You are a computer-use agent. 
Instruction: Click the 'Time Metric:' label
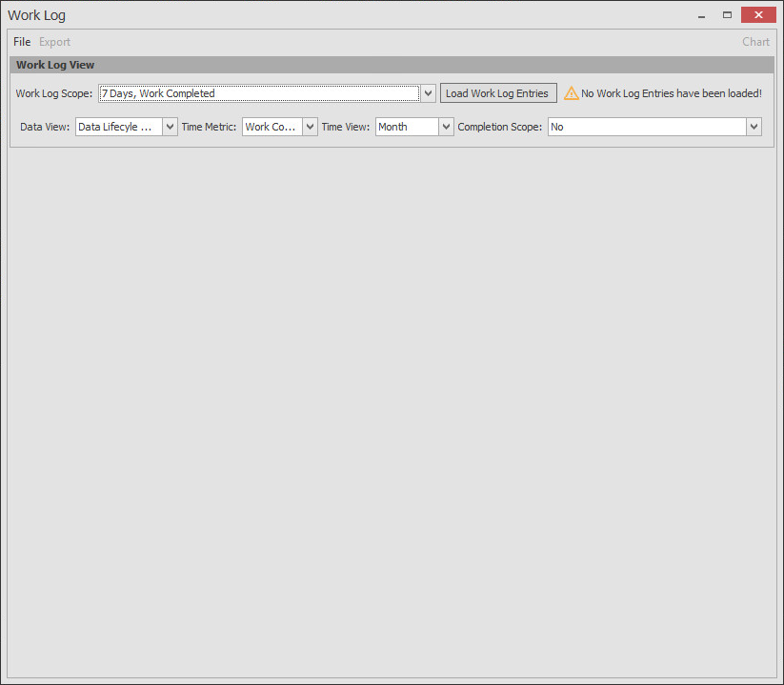(209, 127)
